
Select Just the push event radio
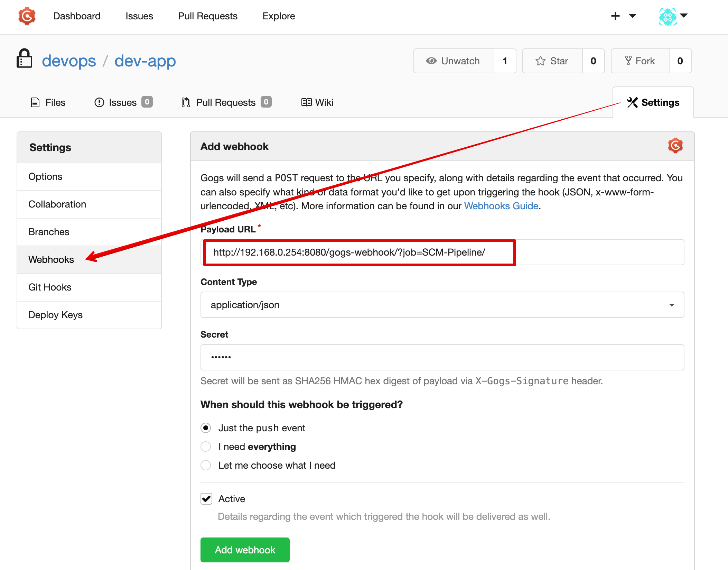coord(206,428)
